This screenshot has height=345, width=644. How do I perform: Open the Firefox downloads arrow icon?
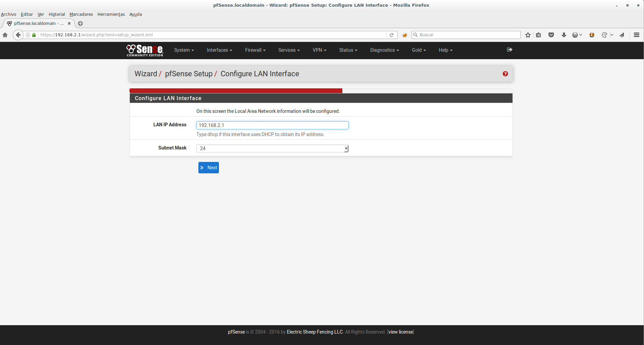click(x=564, y=35)
